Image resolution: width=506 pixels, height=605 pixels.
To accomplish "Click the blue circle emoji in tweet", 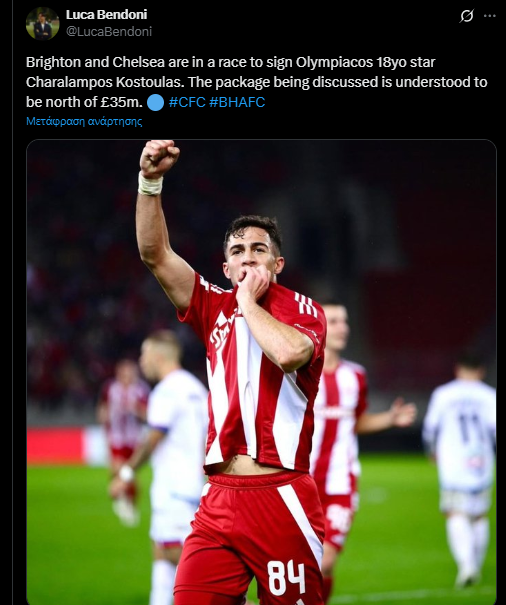I will [x=156, y=103].
